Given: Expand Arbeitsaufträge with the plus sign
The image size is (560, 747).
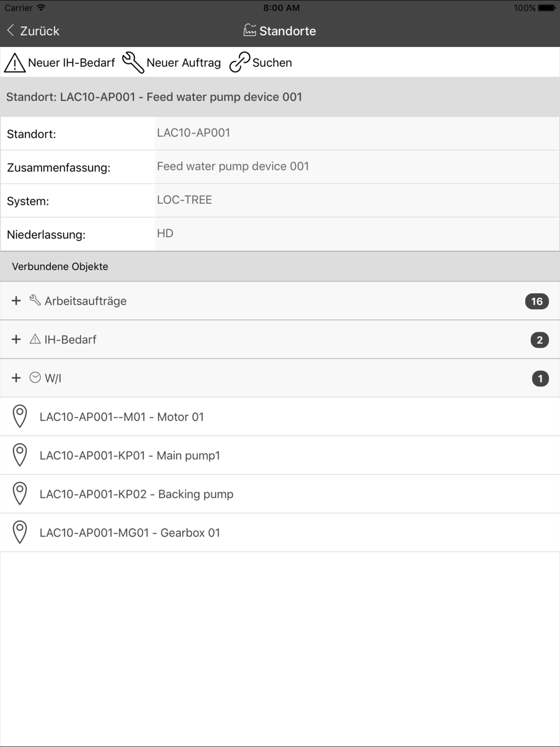Looking at the screenshot, I should pos(16,301).
